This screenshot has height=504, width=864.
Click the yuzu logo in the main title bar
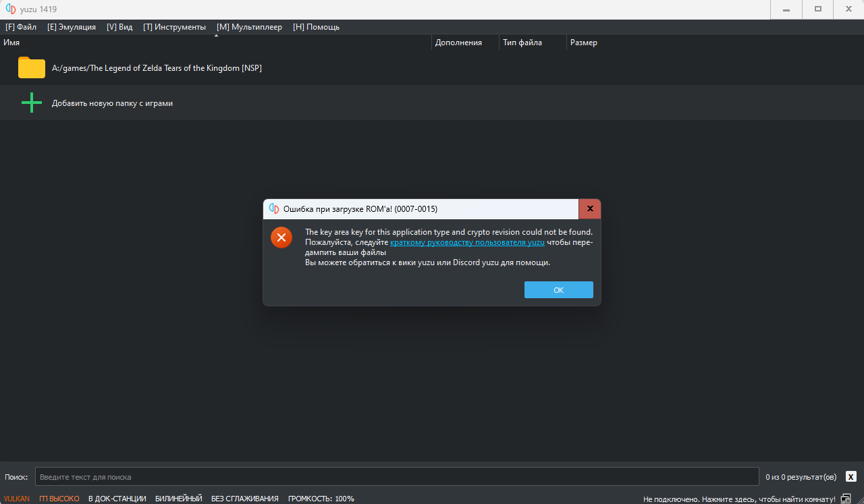click(11, 9)
